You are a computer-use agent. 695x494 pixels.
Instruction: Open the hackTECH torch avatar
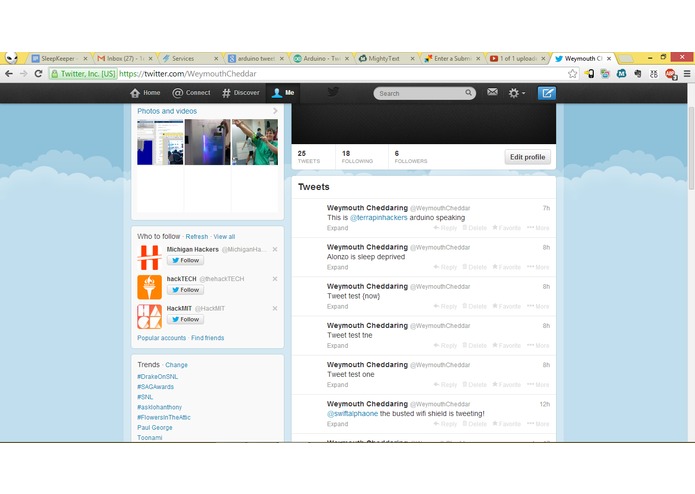[x=149, y=287]
